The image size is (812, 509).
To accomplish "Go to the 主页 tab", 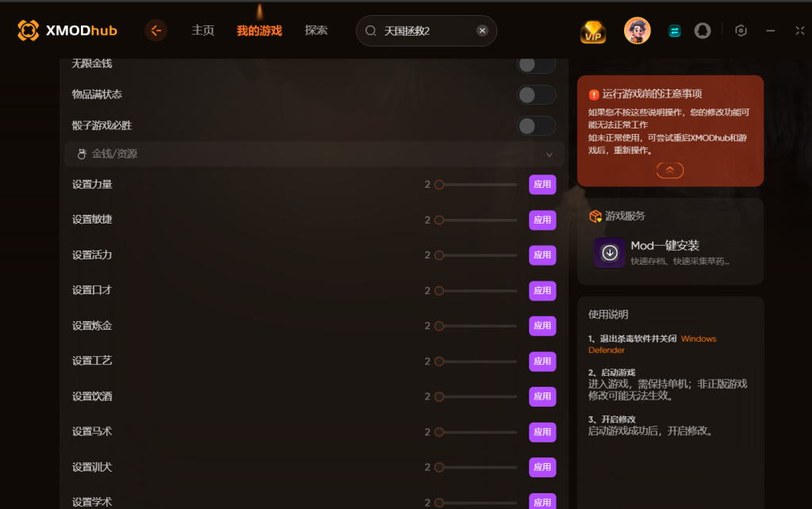I will tap(202, 31).
